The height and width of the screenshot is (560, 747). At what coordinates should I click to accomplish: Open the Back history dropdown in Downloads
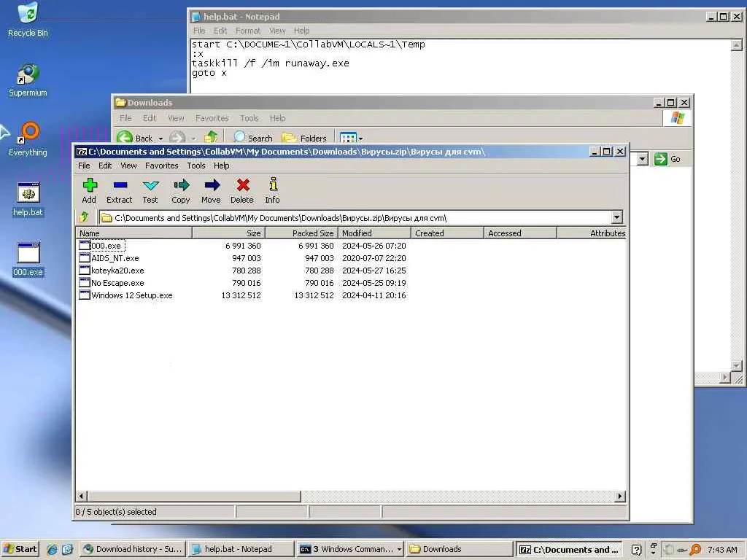click(160, 139)
